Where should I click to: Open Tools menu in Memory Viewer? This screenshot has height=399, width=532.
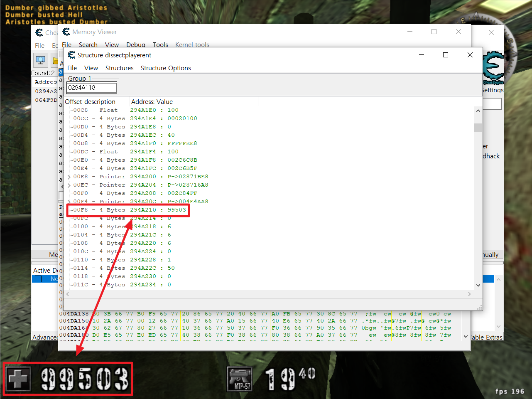coord(160,45)
